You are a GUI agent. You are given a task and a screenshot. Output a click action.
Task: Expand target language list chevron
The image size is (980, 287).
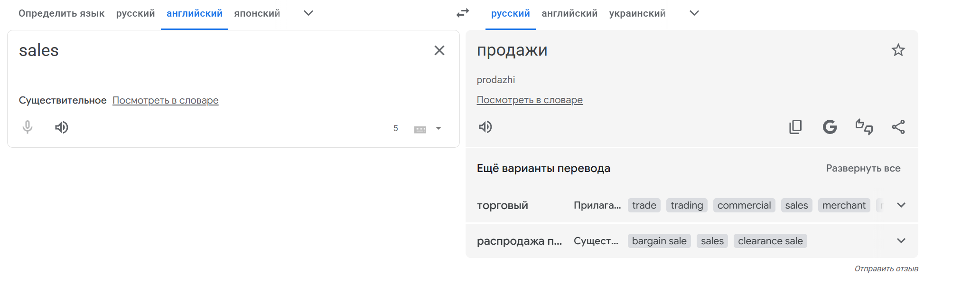pos(694,13)
